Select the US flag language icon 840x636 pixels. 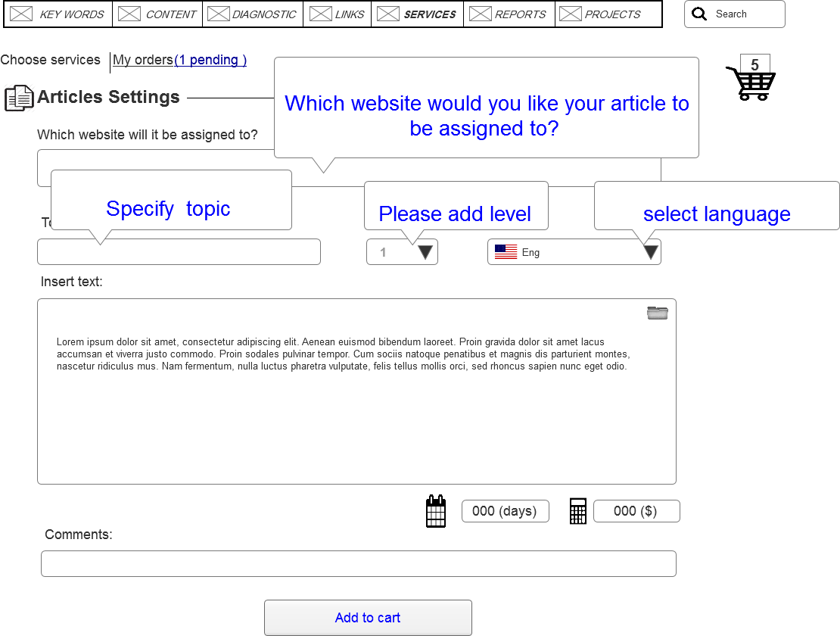point(506,252)
